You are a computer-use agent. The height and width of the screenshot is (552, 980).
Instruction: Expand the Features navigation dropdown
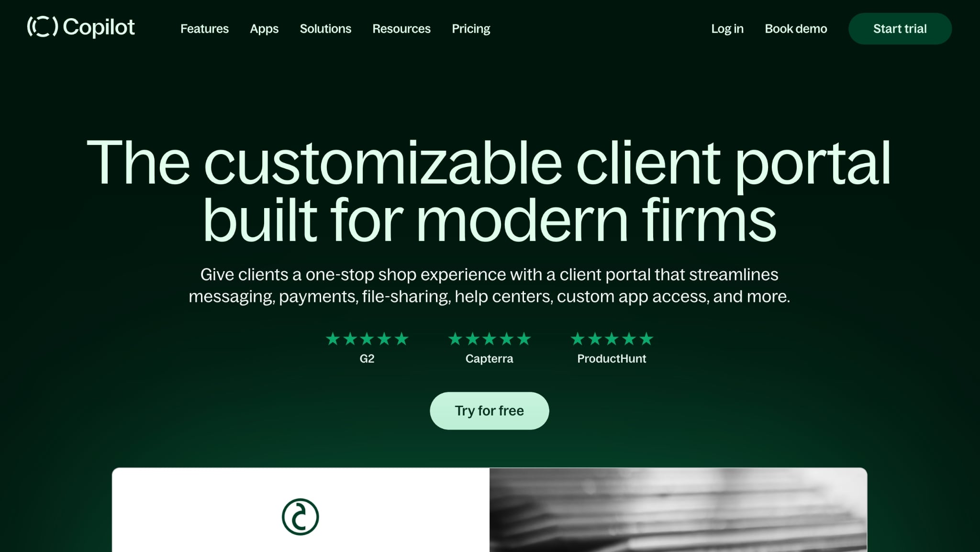(x=204, y=28)
